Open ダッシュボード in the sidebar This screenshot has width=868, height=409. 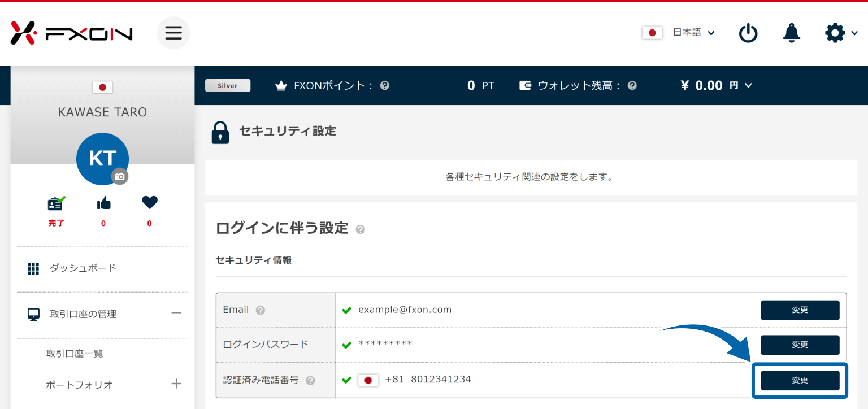[83, 268]
